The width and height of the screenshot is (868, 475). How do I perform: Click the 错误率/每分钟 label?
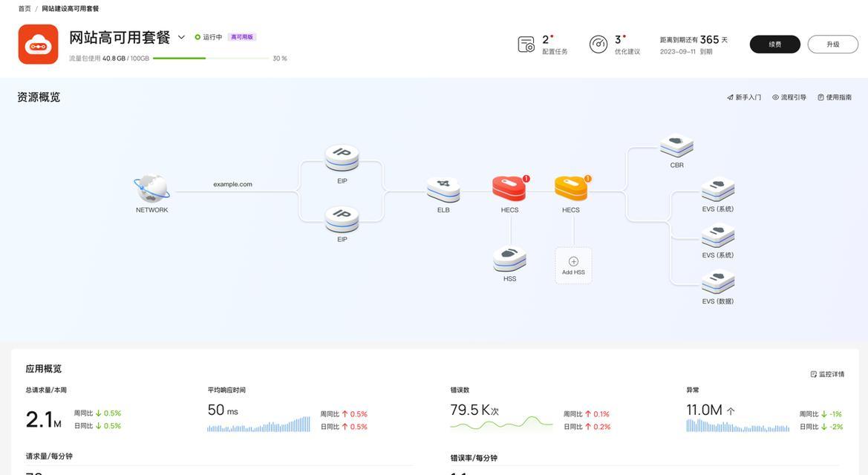474,458
